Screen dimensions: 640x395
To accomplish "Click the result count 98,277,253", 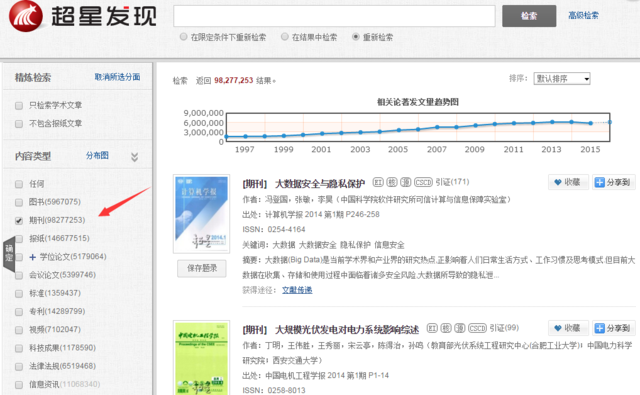I will pyautogui.click(x=233, y=80).
